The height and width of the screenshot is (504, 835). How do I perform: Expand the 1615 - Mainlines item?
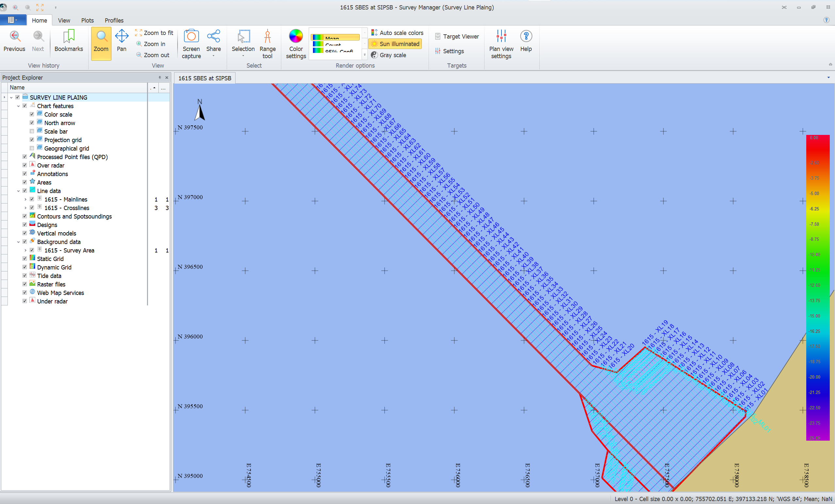click(25, 199)
